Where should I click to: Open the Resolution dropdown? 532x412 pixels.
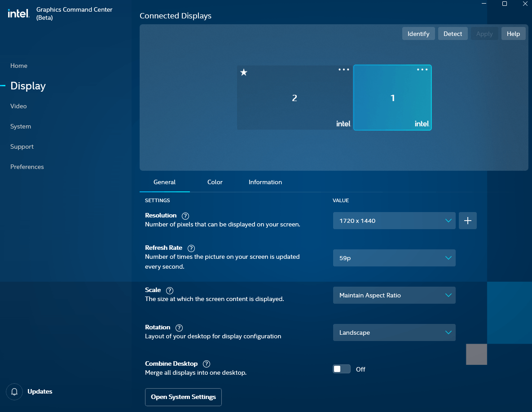coord(394,221)
